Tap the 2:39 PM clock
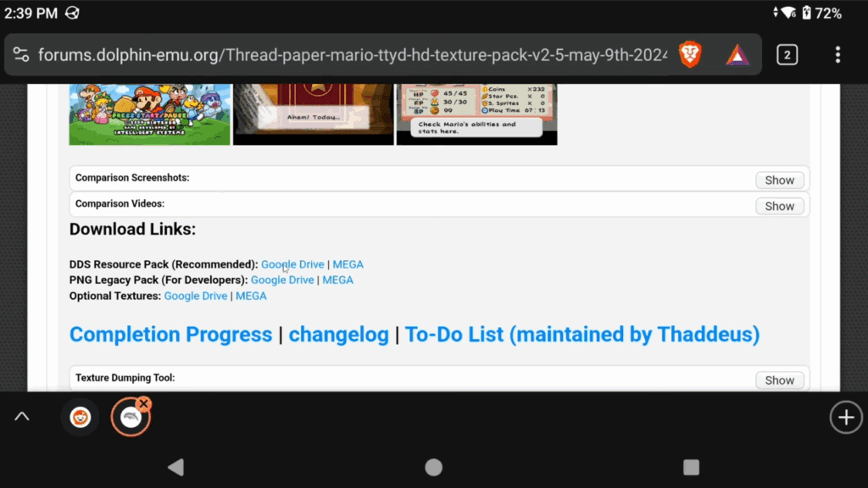This screenshot has height=488, width=868. pyautogui.click(x=31, y=14)
